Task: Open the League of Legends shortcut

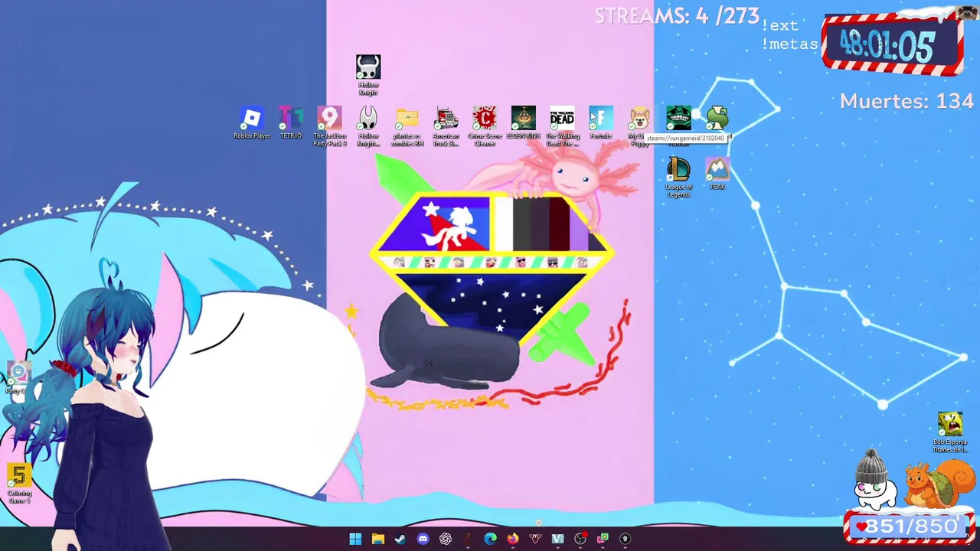Action: tap(678, 178)
